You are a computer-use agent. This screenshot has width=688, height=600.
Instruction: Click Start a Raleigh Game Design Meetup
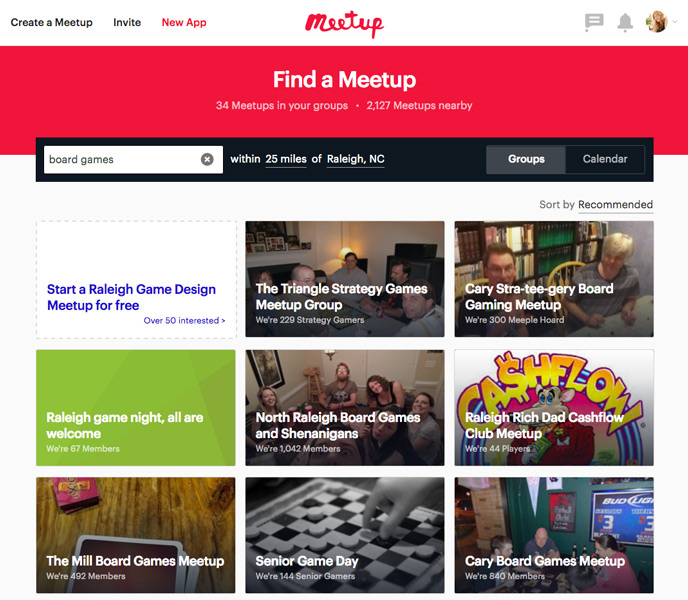tap(131, 297)
